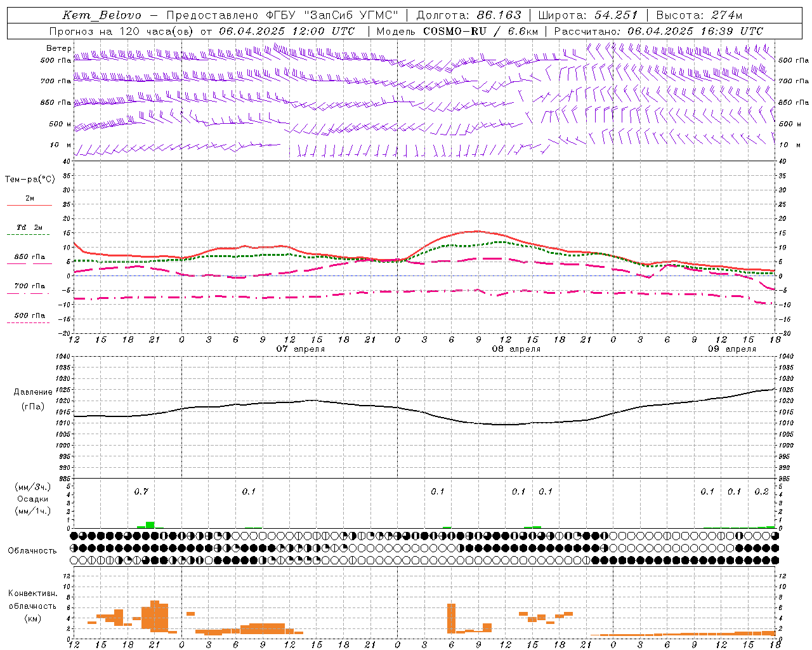Click the Осадки precipitation label
The image size is (812, 650).
(32, 499)
